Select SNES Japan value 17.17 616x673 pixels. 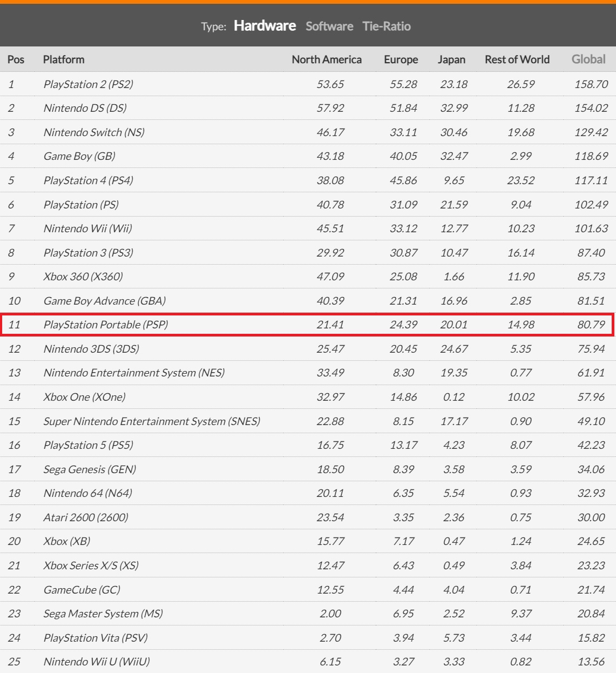point(454,421)
